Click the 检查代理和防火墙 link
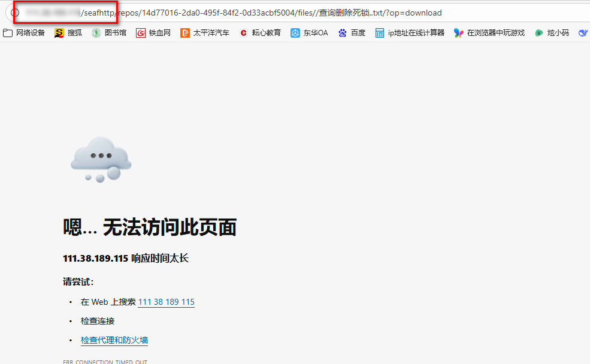590x364 pixels. tap(114, 341)
